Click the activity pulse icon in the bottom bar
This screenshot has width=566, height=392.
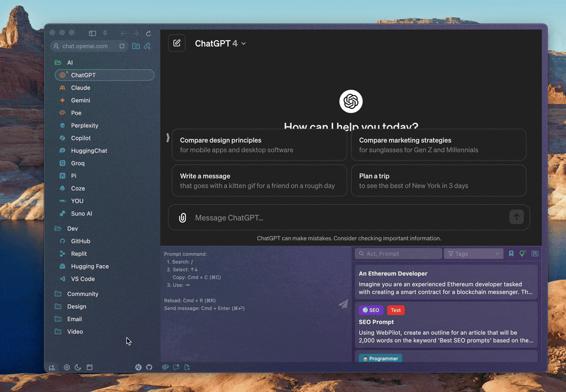(x=138, y=367)
